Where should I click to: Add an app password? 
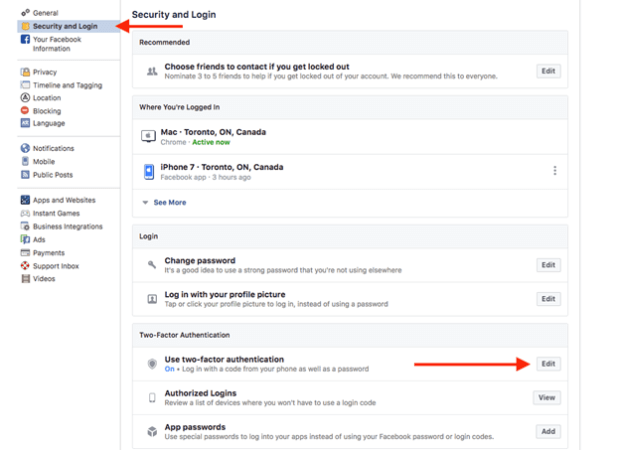point(547,431)
